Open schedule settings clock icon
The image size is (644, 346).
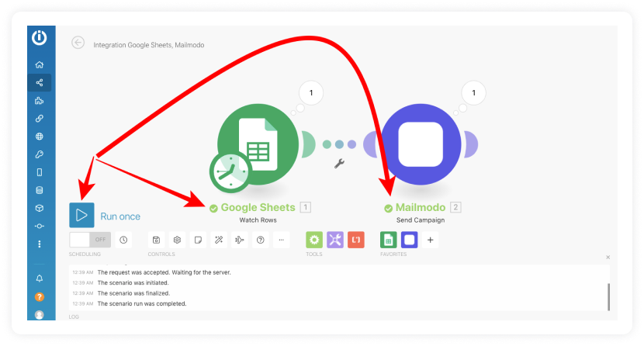coord(123,240)
